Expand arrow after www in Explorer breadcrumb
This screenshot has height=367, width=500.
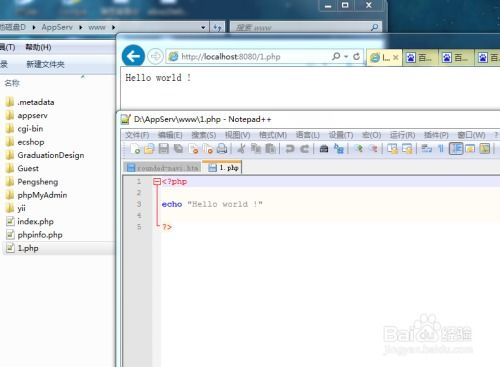114,27
